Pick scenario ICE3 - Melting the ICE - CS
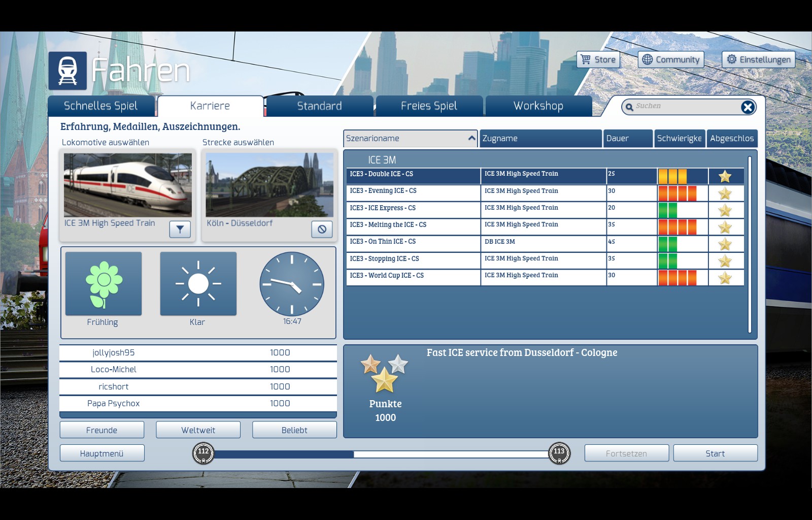The width and height of the screenshot is (812, 520). click(545, 227)
